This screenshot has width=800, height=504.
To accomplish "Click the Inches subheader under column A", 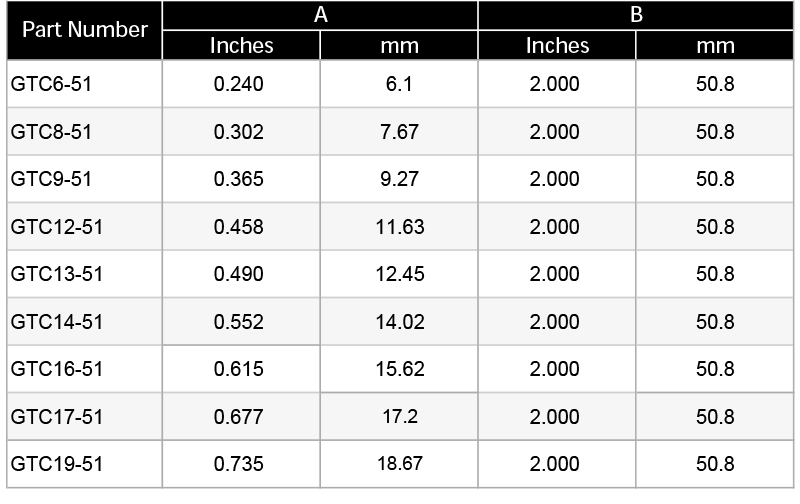I will [241, 46].
